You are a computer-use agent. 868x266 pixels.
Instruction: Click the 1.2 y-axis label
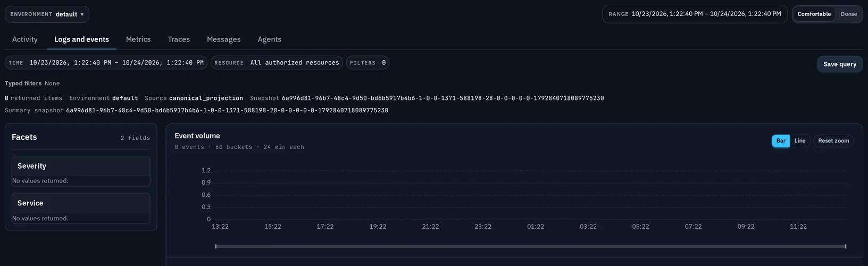206,170
